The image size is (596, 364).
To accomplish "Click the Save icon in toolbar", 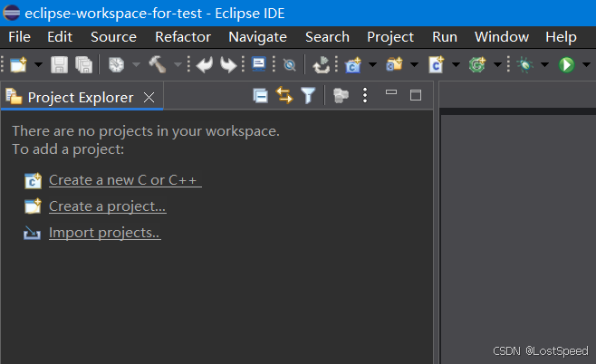I will (x=59, y=65).
